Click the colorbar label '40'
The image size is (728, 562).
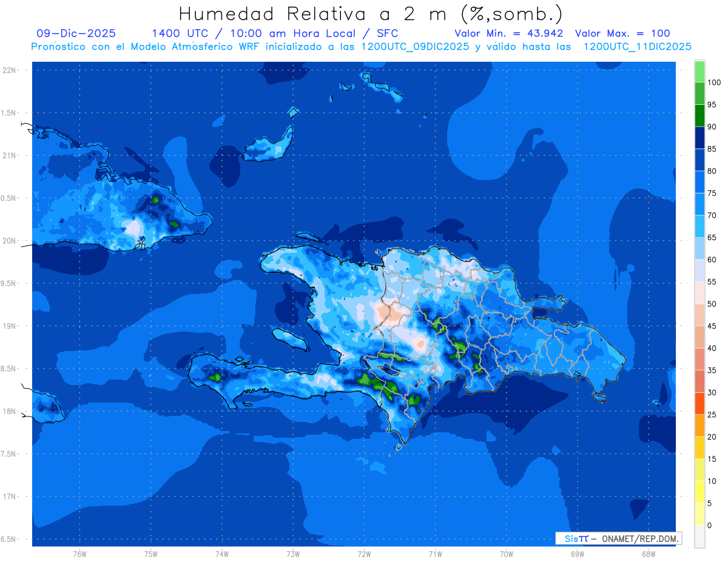(x=712, y=348)
